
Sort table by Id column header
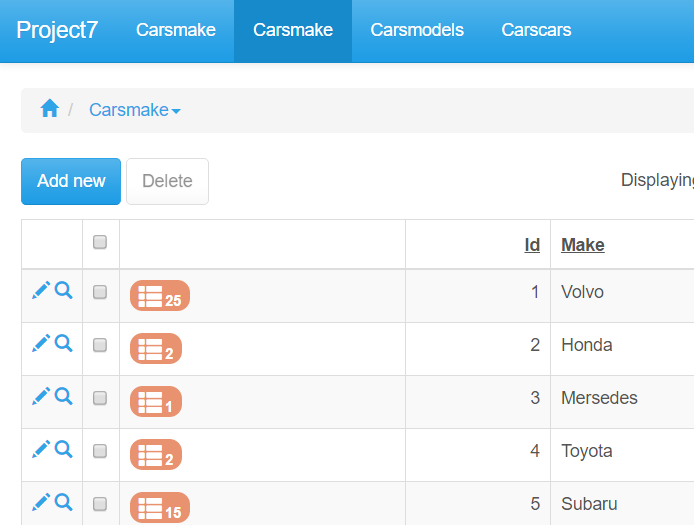coord(532,245)
